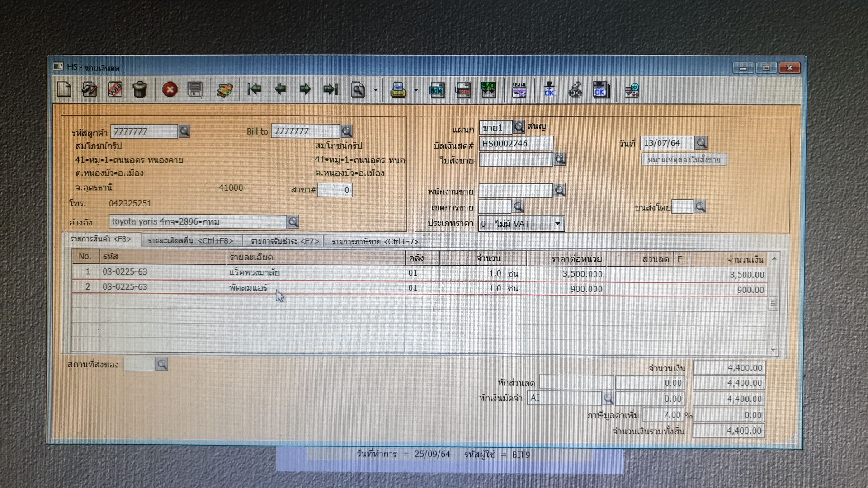The width and height of the screenshot is (868, 488).
Task: Open the sales order lookup magnifier
Action: (x=560, y=159)
